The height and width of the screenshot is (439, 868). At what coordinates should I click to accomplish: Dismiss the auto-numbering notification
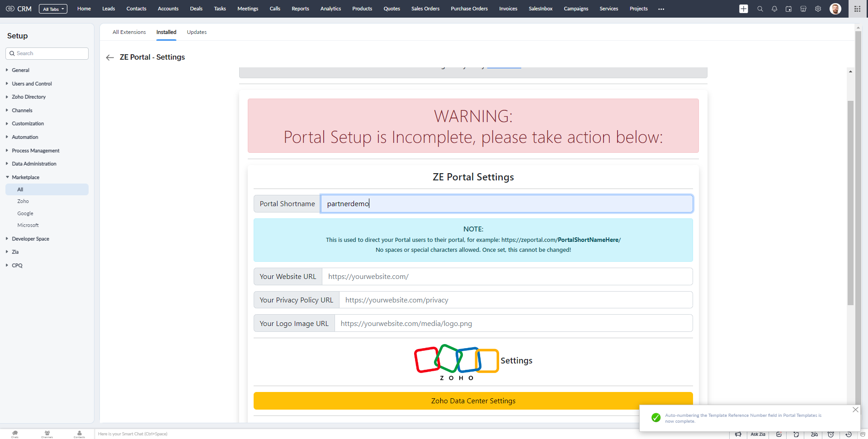(855, 410)
